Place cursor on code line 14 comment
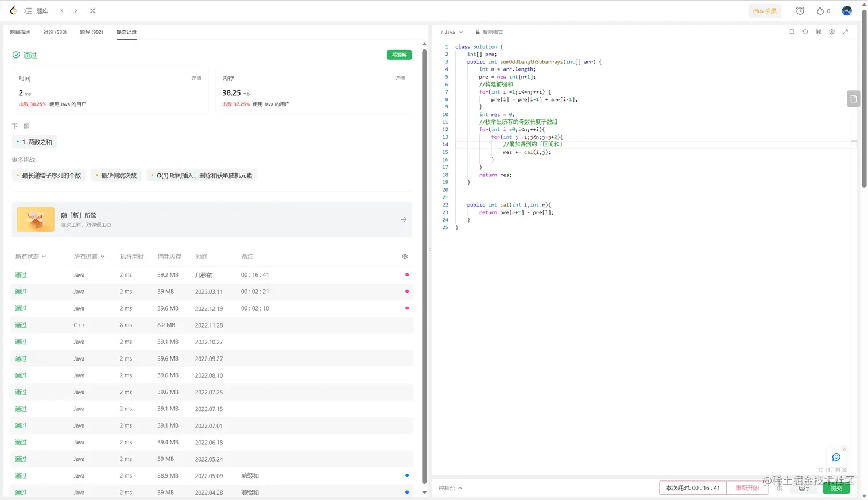Viewport: 868px width, 500px height. tap(533, 145)
